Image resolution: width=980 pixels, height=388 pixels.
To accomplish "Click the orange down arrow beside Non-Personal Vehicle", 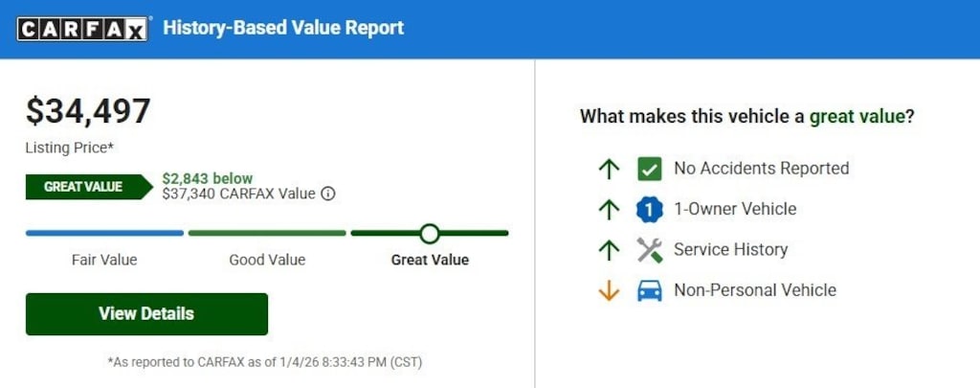I will (x=609, y=291).
